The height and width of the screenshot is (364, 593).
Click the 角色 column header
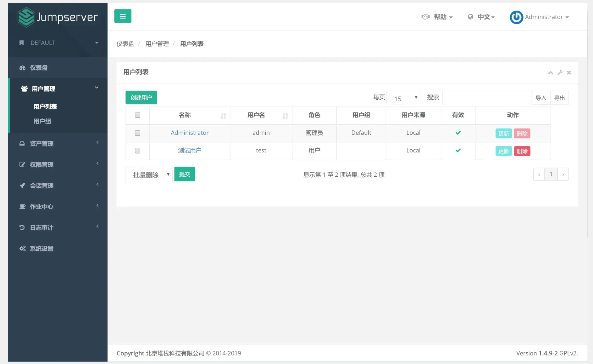314,115
